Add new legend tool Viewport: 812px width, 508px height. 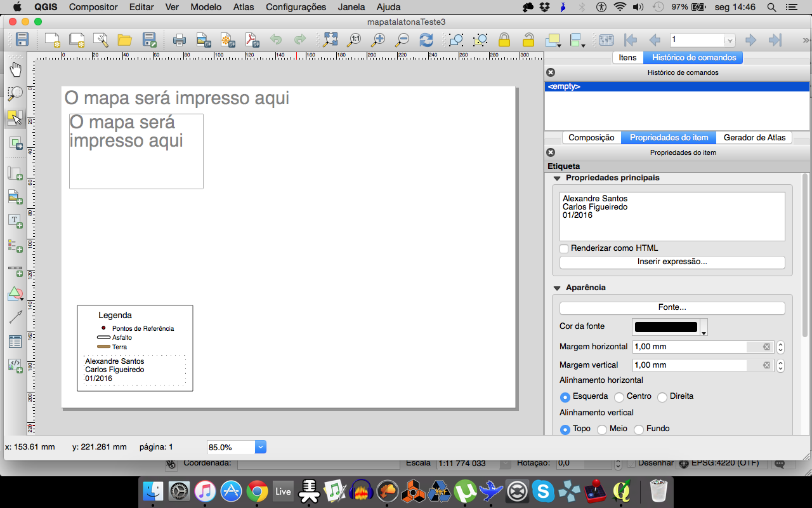(x=15, y=245)
